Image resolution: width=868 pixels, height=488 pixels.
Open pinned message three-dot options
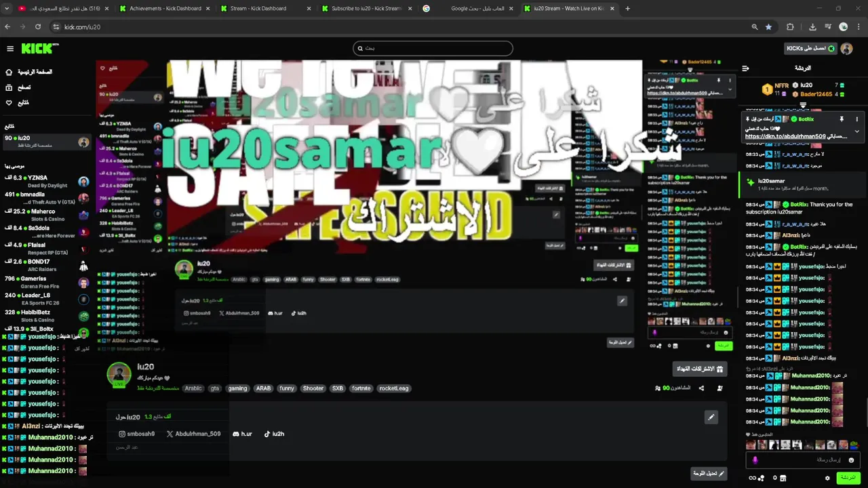(x=857, y=119)
